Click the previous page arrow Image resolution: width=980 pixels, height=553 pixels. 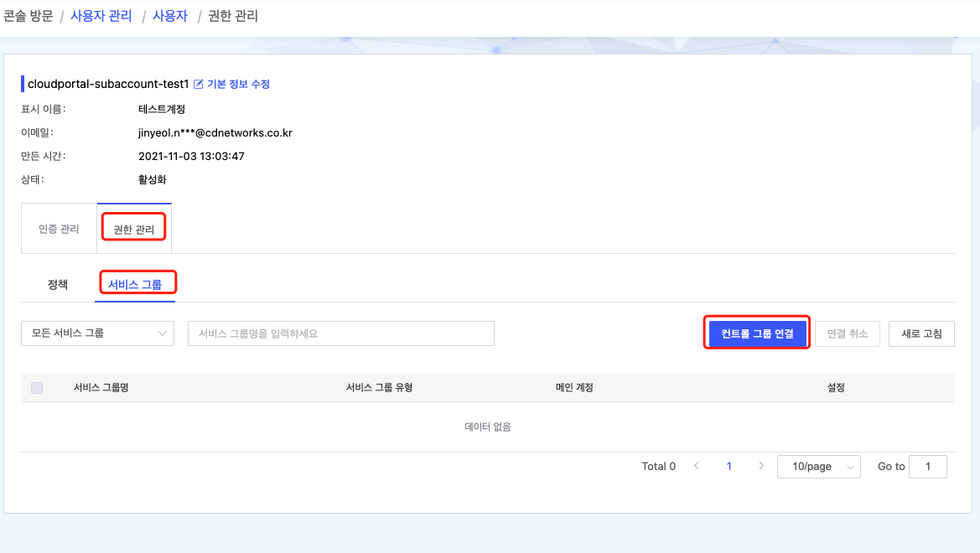coord(697,466)
